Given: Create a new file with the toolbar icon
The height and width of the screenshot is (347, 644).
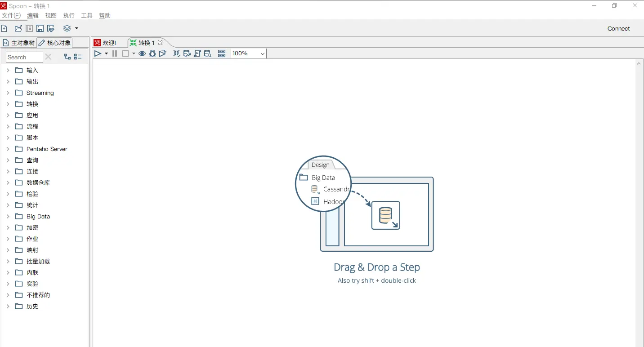Looking at the screenshot, I should click(4, 28).
